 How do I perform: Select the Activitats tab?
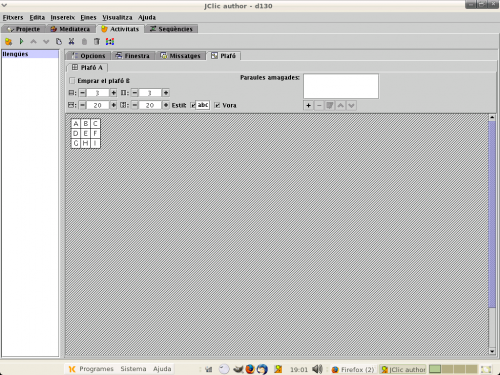pos(120,29)
